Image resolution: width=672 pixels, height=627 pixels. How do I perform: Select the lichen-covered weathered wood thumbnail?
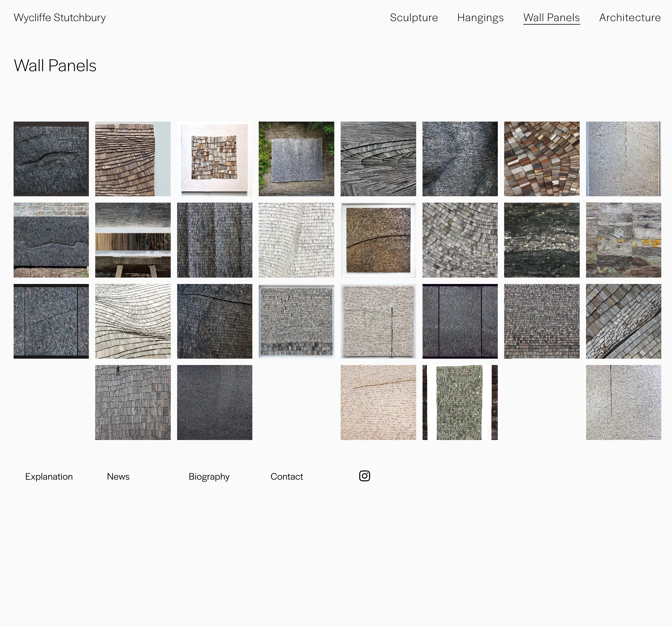pyautogui.click(x=623, y=240)
